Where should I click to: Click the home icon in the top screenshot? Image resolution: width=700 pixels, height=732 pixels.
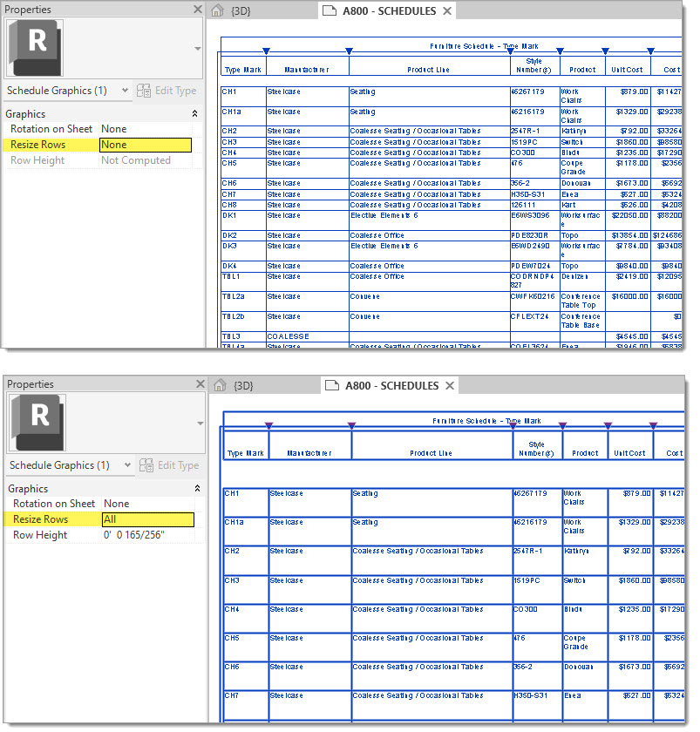click(x=217, y=10)
